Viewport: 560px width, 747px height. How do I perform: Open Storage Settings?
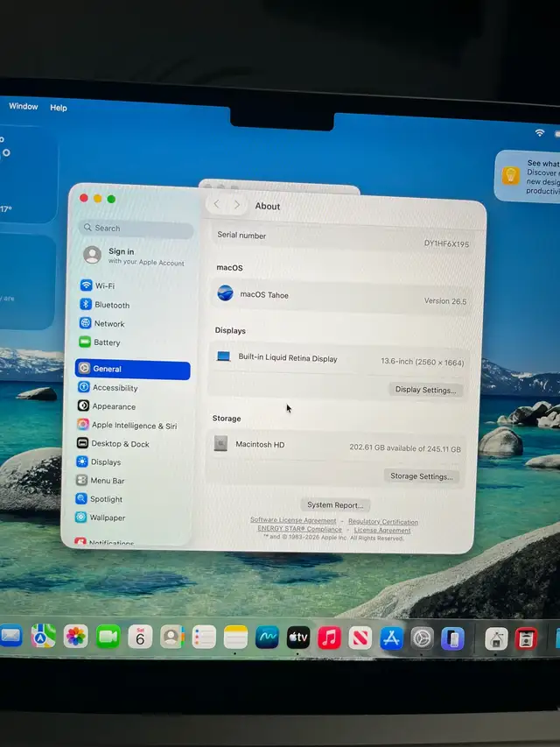[x=422, y=476]
